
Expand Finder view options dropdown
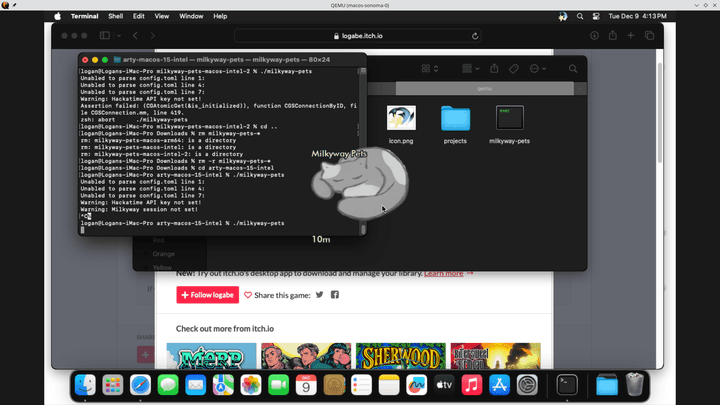[430, 69]
